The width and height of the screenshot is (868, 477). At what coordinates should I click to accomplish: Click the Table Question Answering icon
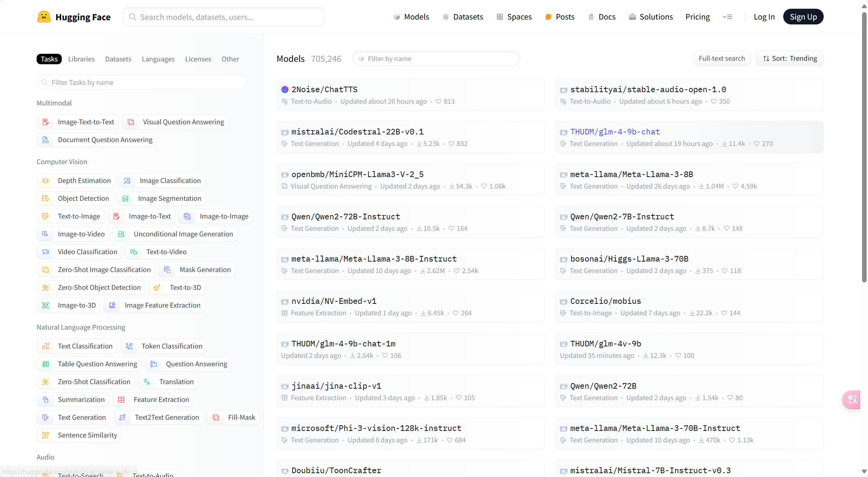tap(46, 364)
